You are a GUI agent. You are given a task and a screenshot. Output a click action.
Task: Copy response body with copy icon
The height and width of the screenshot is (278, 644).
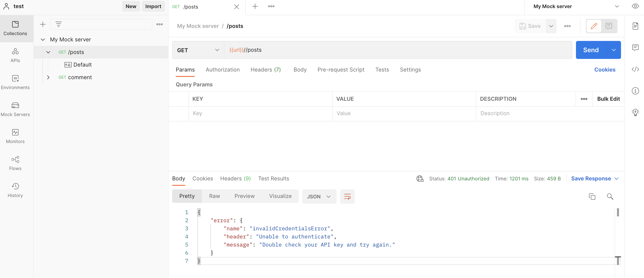[x=592, y=196]
